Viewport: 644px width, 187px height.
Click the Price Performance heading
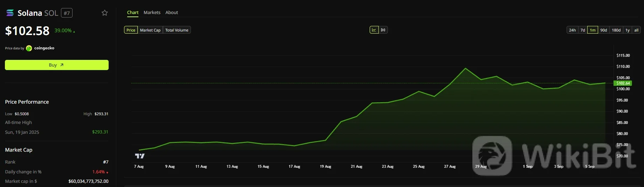27,102
